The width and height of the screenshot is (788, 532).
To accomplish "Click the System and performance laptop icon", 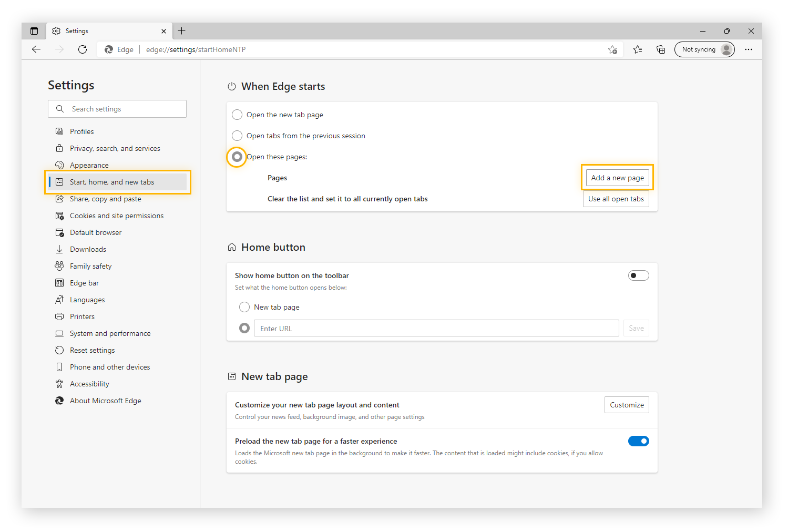I will click(x=59, y=333).
